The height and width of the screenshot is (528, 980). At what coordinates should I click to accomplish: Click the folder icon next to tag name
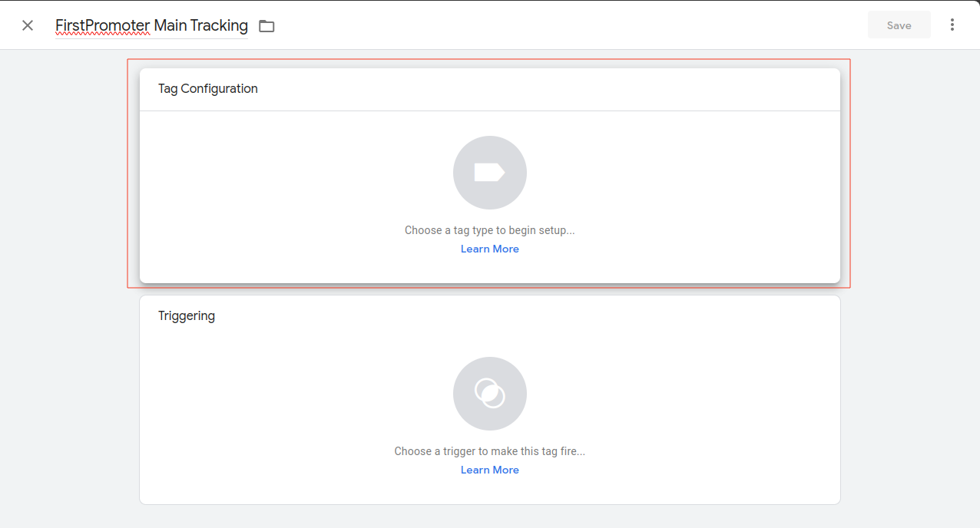pos(267,26)
